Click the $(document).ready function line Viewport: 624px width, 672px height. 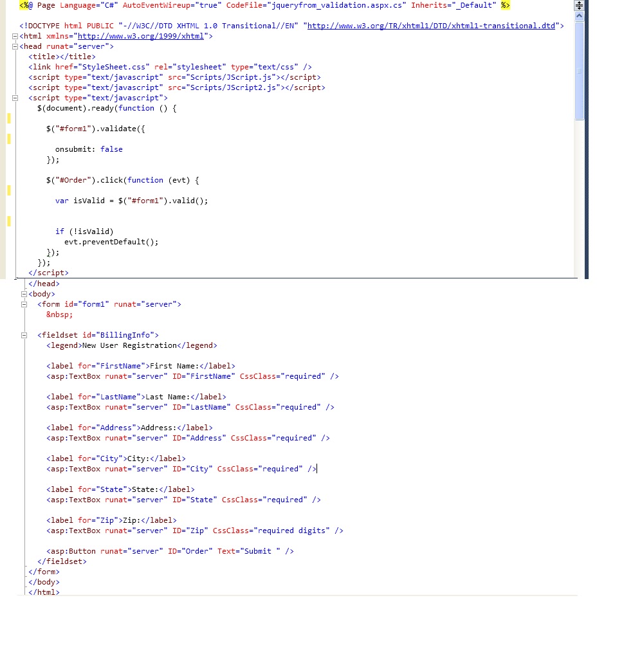click(x=107, y=108)
